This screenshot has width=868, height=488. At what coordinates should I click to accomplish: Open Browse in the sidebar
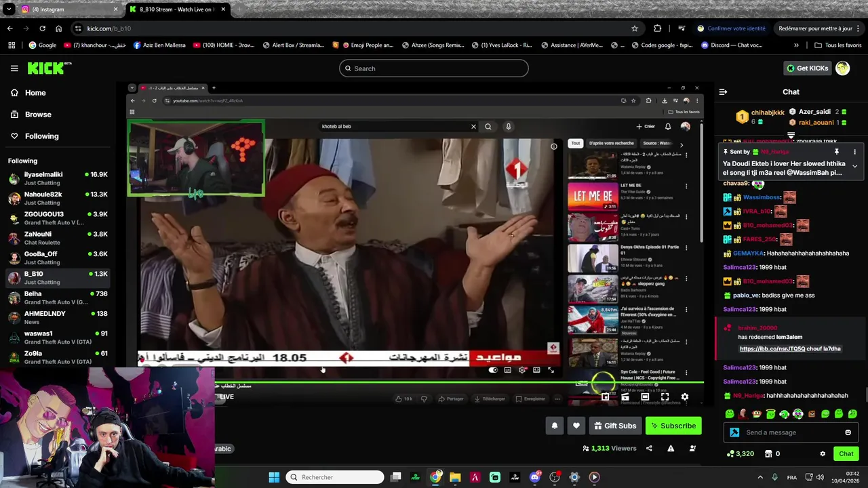click(x=38, y=115)
